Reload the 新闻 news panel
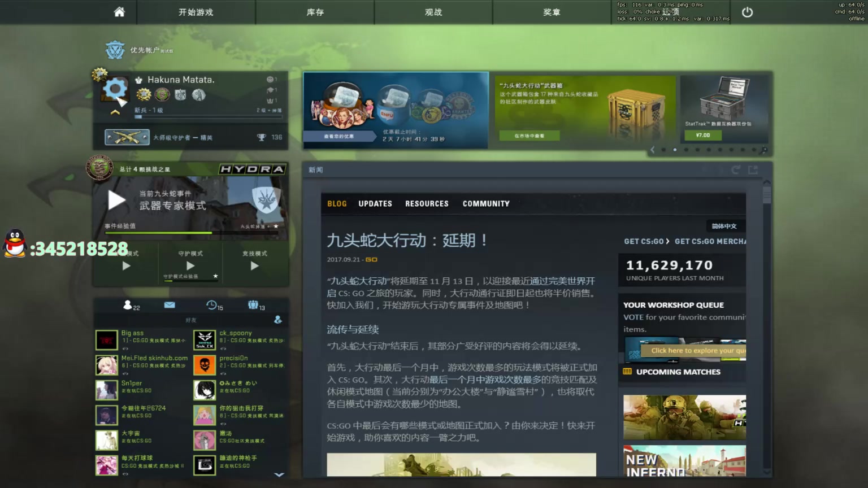Viewport: 868px width, 488px height. click(x=735, y=169)
